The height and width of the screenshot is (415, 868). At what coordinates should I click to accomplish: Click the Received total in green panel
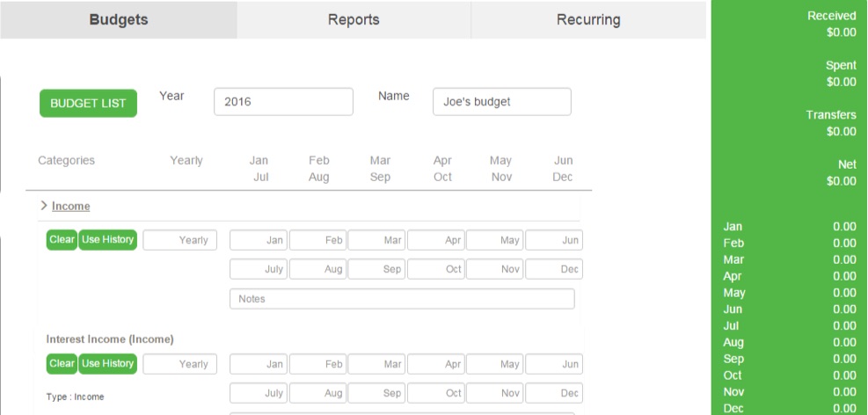point(831,25)
